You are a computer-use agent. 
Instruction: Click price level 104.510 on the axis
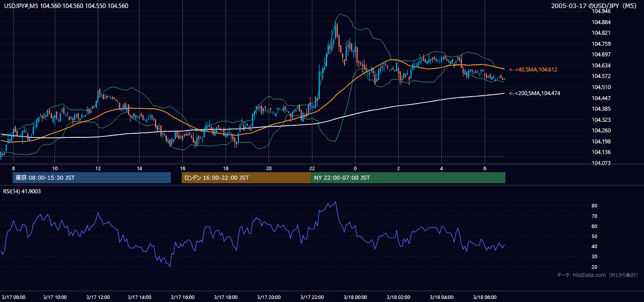(x=601, y=87)
